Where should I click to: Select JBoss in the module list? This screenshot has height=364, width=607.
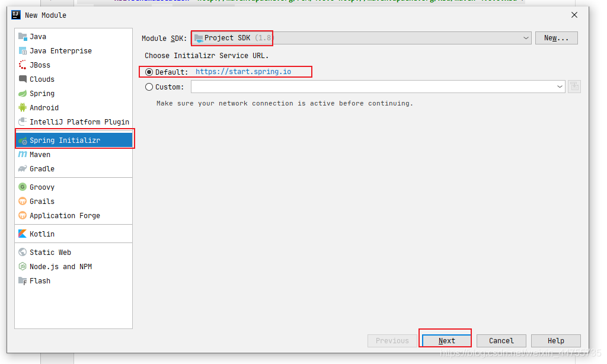pos(74,65)
